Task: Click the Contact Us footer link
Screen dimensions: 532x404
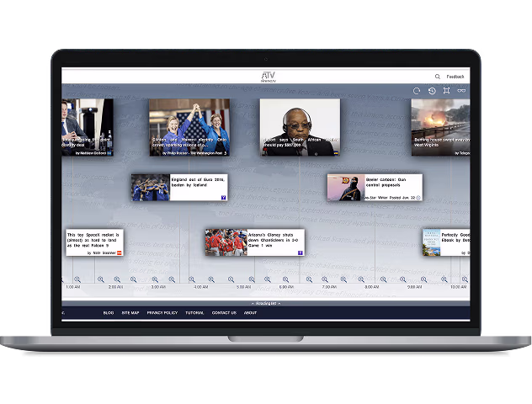Action: [x=224, y=313]
